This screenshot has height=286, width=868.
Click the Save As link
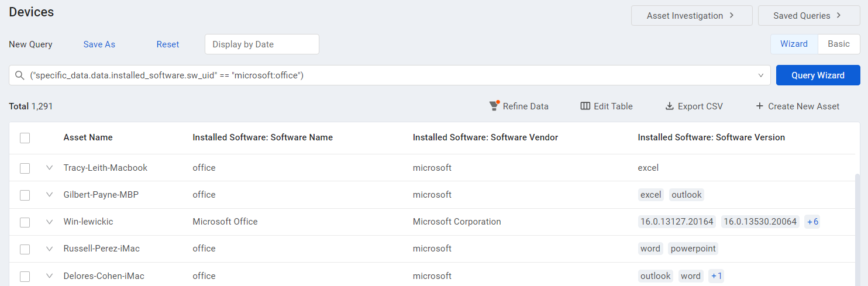[x=99, y=44]
